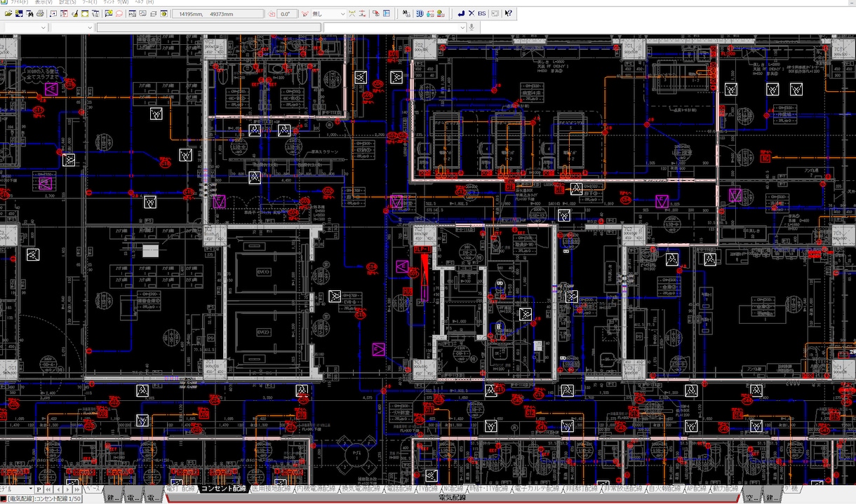856x504 pixels.
Task: Switch to the 換気電源配線 sheet tab
Action: pyautogui.click(x=361, y=489)
